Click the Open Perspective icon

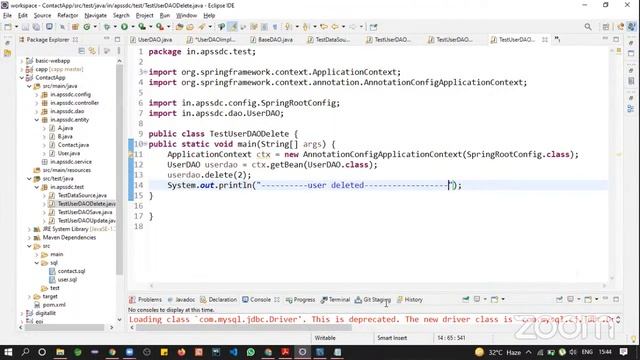(x=606, y=27)
